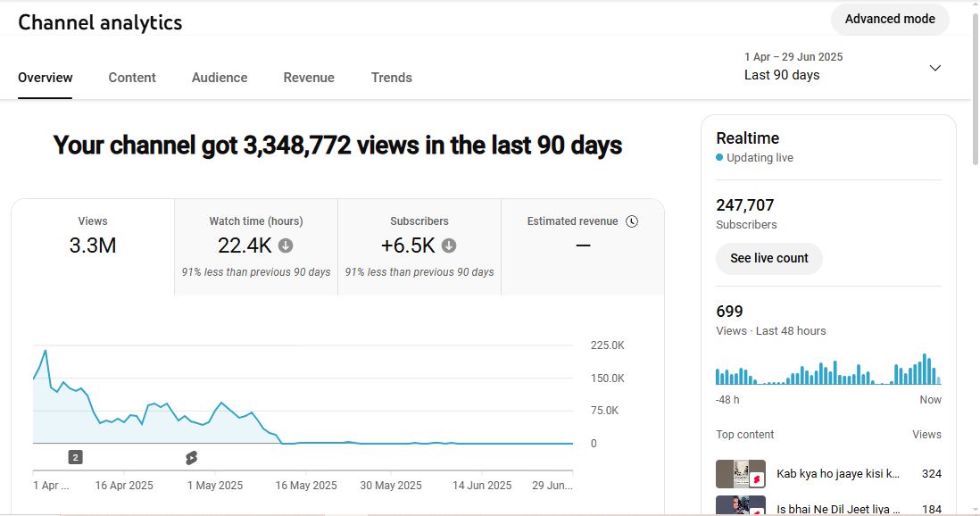This screenshot has width=980, height=516.
Task: Click Shorts badge on 'Kab kya ho jaaye' thumbnail
Action: (x=757, y=479)
